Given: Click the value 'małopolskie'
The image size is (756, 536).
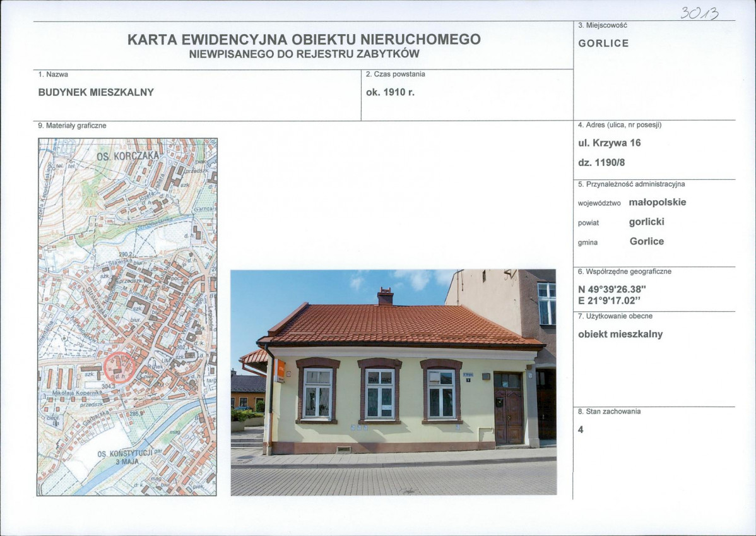Looking at the screenshot, I should coord(657,202).
